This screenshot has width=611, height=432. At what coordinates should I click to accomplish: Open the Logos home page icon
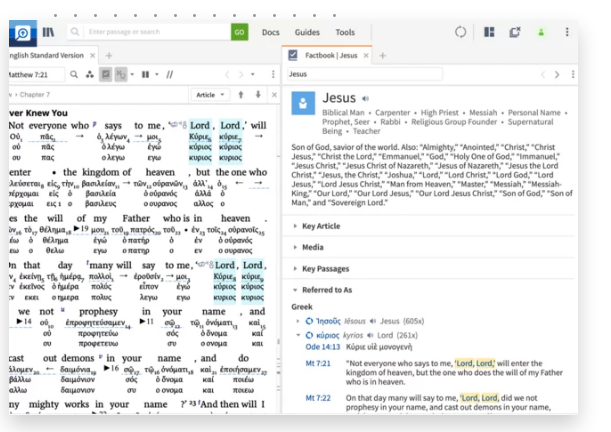(23, 33)
